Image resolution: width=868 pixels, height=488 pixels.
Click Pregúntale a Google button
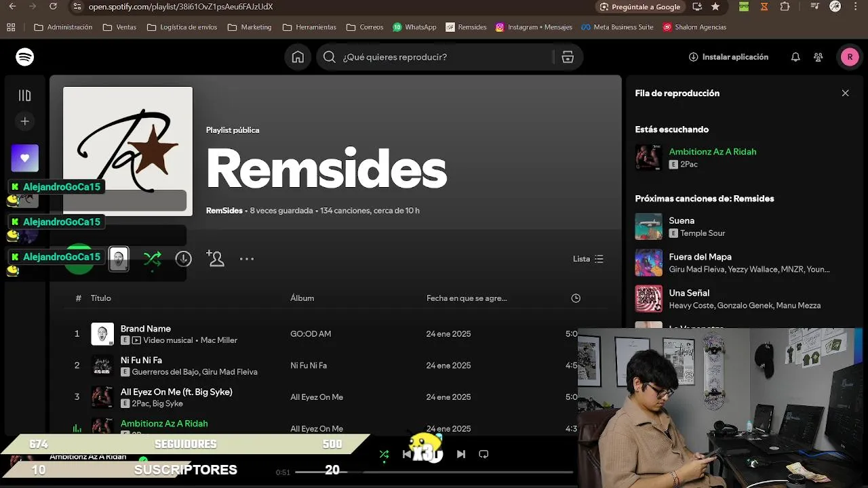[640, 7]
